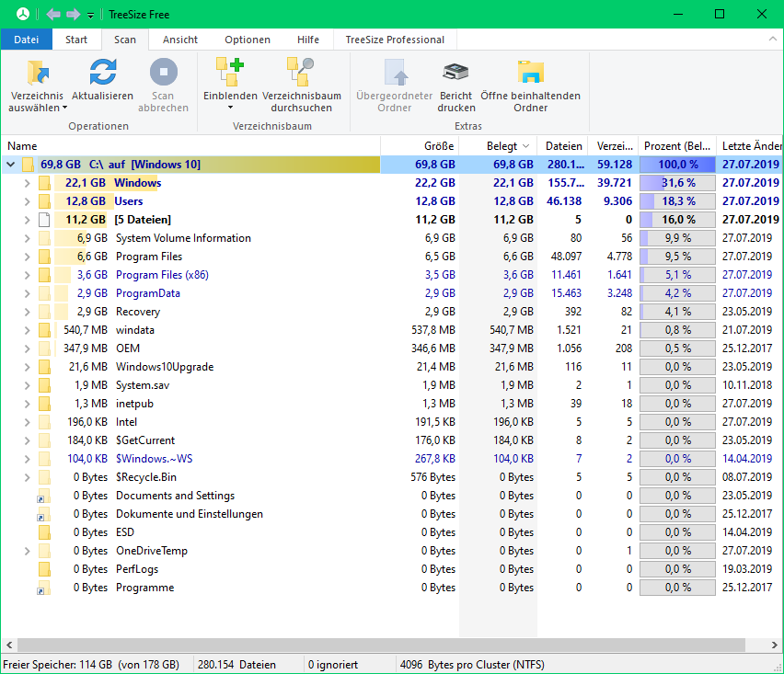
Task: Click the Verzeichnisbaum durchsuchen icon
Action: [301, 72]
